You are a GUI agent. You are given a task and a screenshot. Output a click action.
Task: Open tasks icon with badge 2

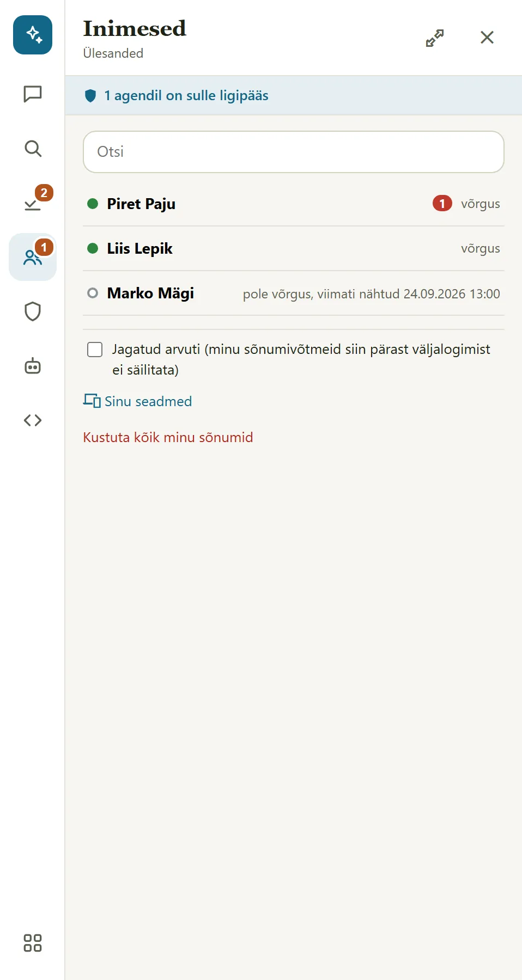pos(33,203)
